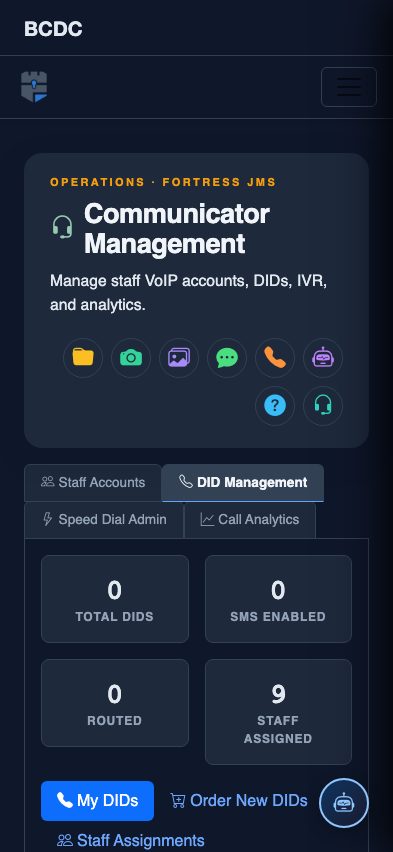393x852 pixels.
Task: Click the 'OPERATIONS · FORTRESS JMS' label
Action: [163, 183]
